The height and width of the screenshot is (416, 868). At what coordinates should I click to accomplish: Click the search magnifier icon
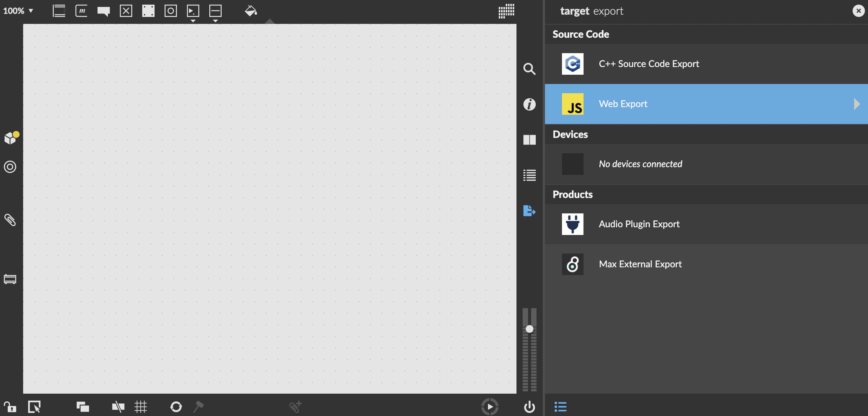pos(529,69)
